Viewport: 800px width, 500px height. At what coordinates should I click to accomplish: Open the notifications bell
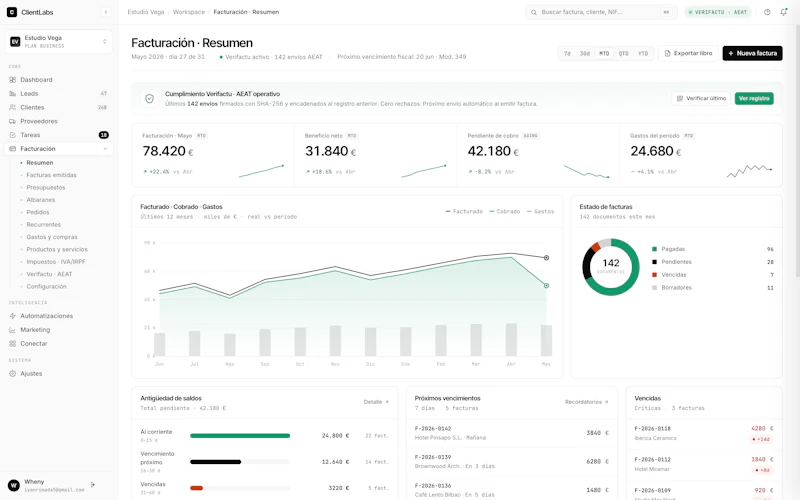coord(784,12)
